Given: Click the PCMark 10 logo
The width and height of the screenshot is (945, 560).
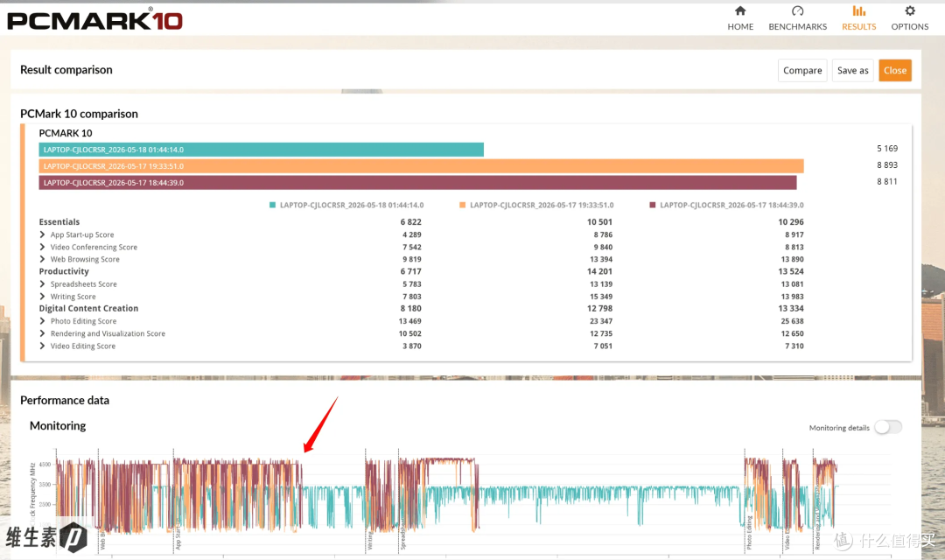Looking at the screenshot, I should 94,20.
